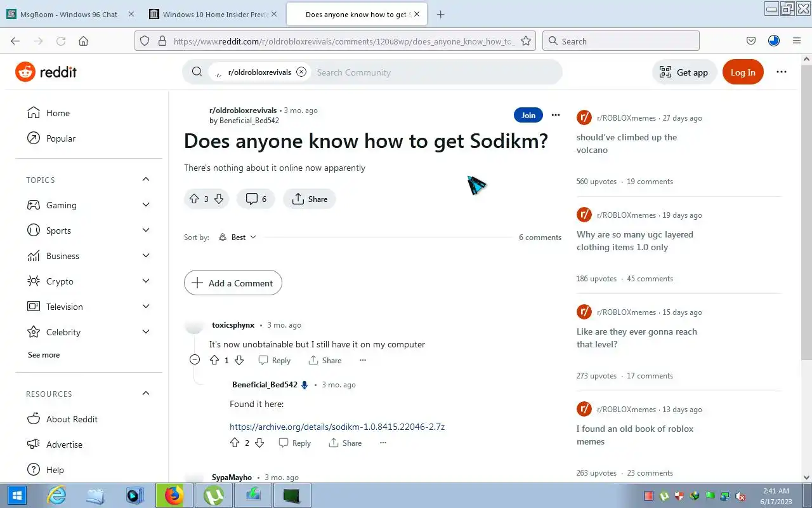Screen dimensions: 812x508
Task: Open toxicsphynx's user profile
Action: coord(233,325)
